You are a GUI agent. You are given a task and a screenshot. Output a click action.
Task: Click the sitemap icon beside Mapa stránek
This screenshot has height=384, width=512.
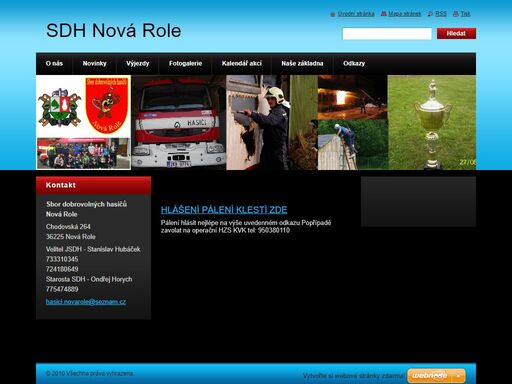[x=384, y=14]
